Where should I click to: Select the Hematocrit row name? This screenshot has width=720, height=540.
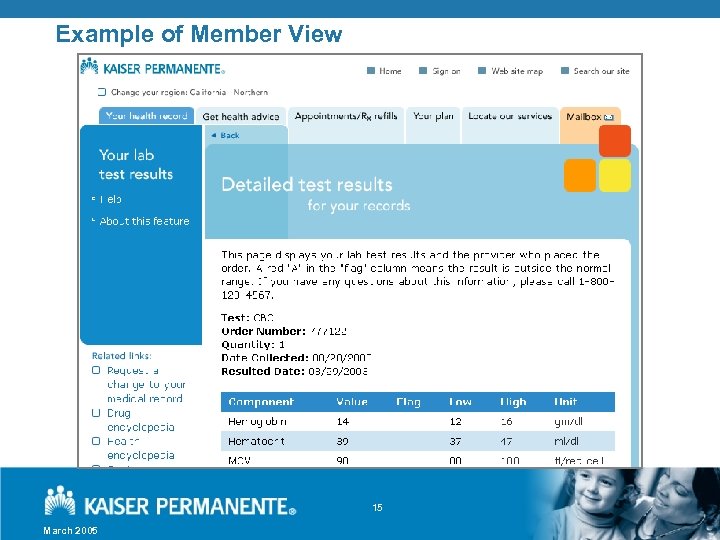click(256, 441)
